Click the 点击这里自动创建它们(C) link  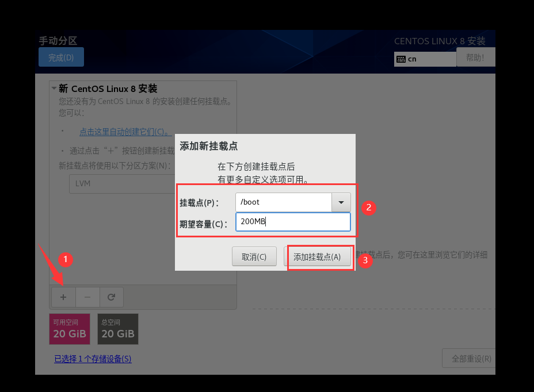tap(125, 132)
